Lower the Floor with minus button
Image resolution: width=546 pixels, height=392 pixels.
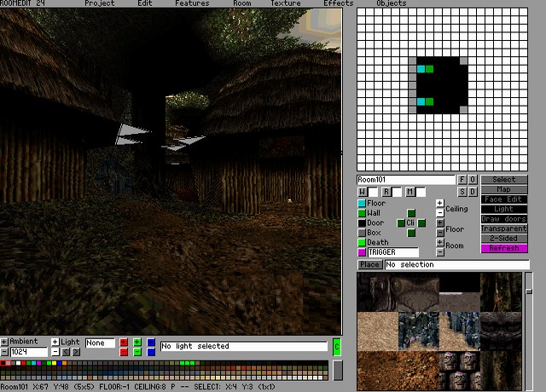tap(440, 233)
